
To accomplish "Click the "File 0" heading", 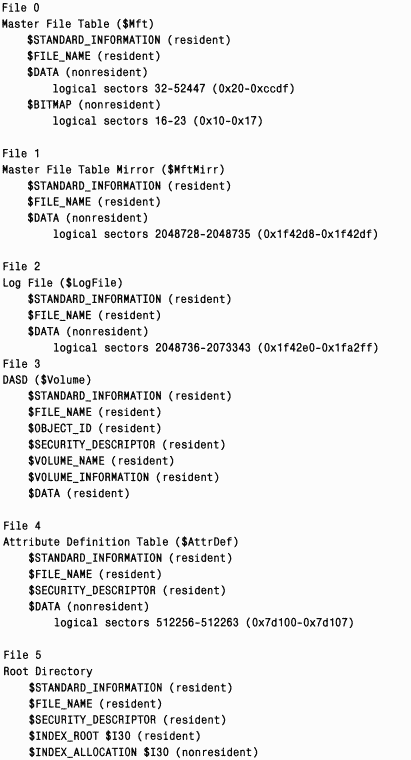I will pos(21,7).
